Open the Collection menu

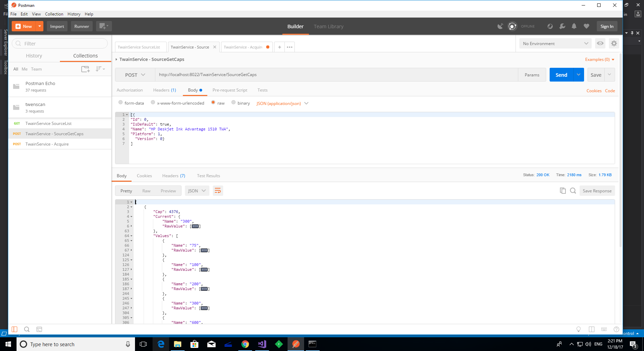pos(54,14)
